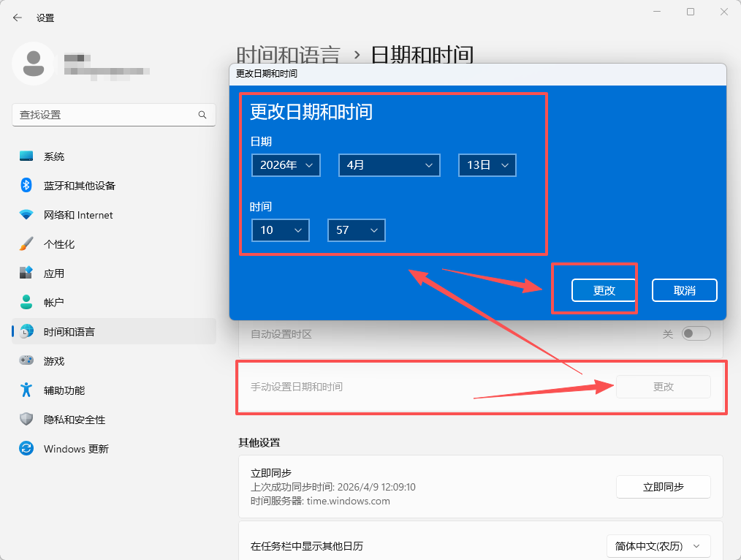Select the Windows 更新 update icon
The image size is (741, 560).
point(25,448)
